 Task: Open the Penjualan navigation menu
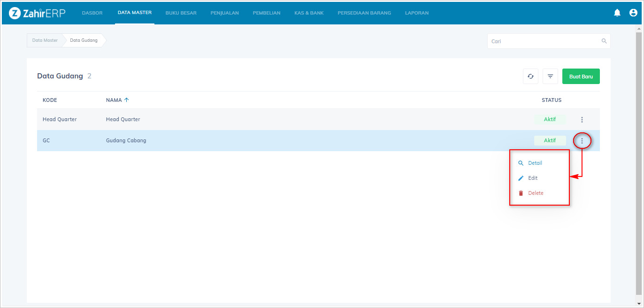click(224, 13)
